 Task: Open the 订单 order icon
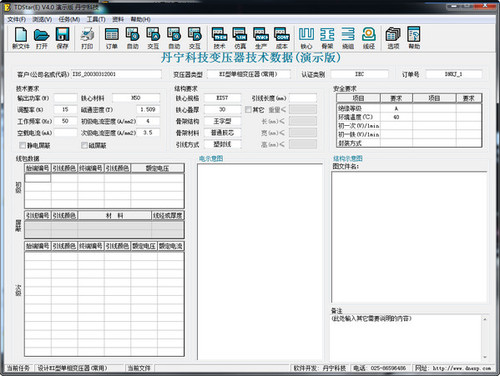(112, 38)
